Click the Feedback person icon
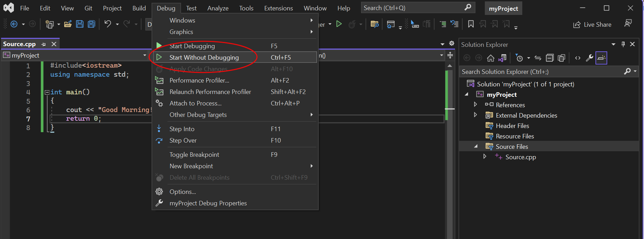 coord(628,23)
